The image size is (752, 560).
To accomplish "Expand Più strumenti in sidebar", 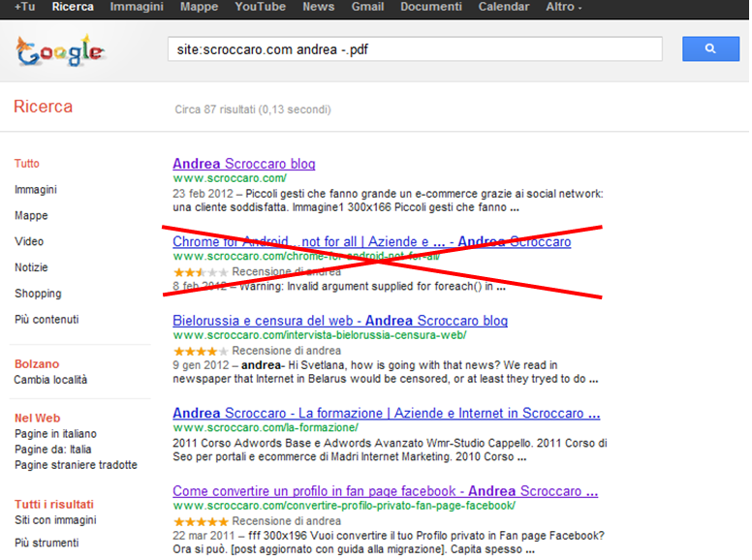I will [47, 543].
